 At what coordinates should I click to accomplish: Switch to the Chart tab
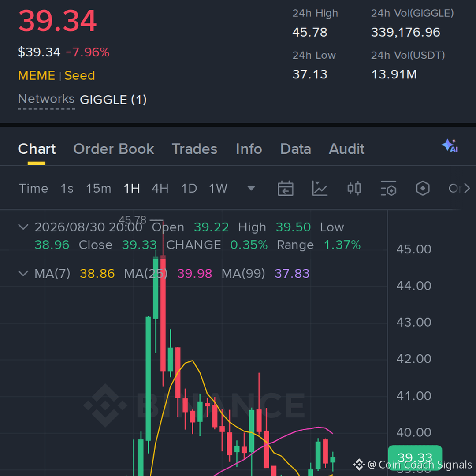37,149
